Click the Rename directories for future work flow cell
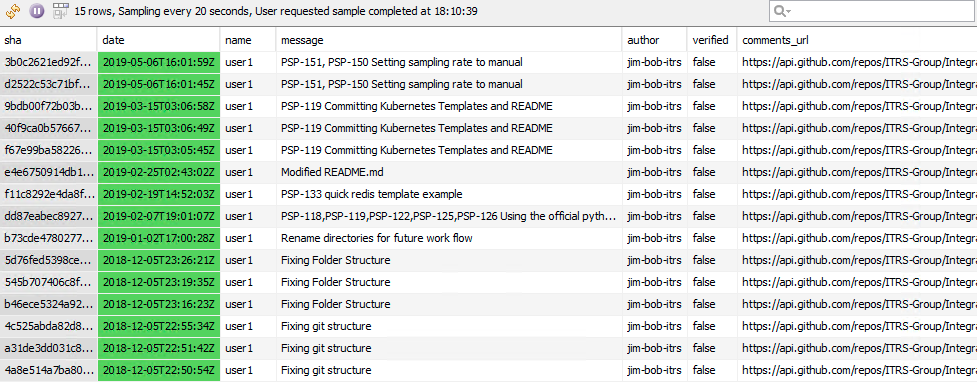 point(449,238)
